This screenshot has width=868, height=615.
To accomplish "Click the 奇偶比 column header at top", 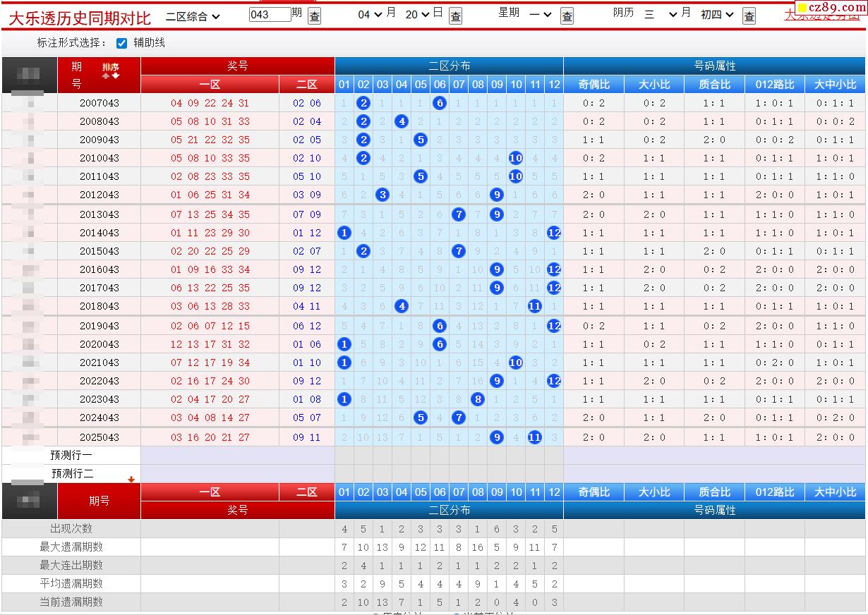I will coord(593,85).
